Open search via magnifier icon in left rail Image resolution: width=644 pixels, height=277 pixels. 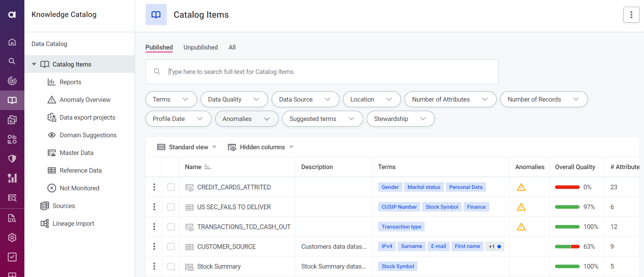(x=12, y=61)
